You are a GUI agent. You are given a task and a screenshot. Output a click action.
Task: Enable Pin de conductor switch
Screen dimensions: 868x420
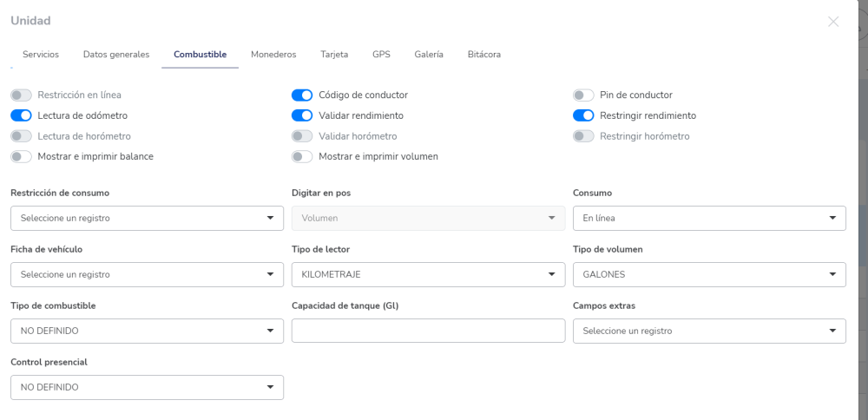(583, 95)
